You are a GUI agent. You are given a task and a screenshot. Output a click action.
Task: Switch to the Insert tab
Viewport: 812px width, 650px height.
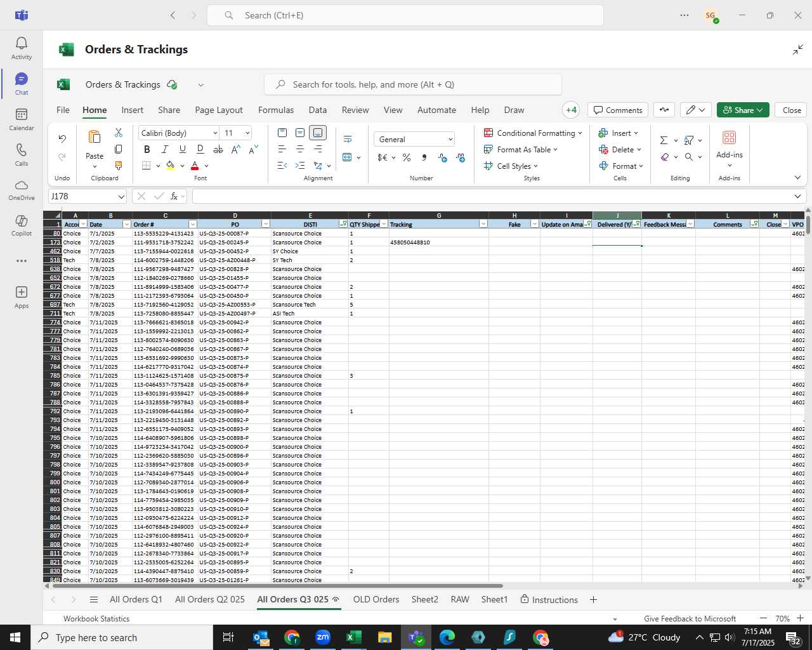pyautogui.click(x=133, y=110)
